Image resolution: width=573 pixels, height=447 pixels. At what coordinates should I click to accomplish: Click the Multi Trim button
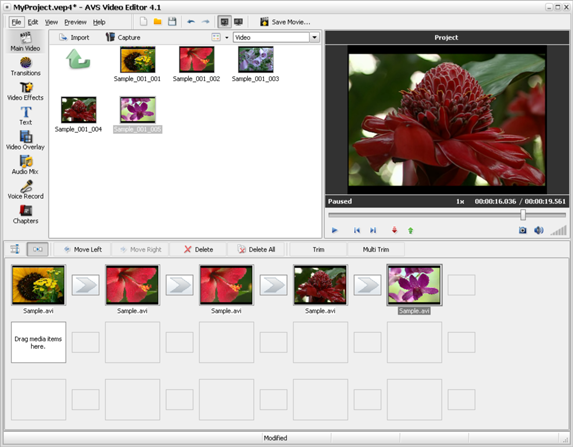376,249
